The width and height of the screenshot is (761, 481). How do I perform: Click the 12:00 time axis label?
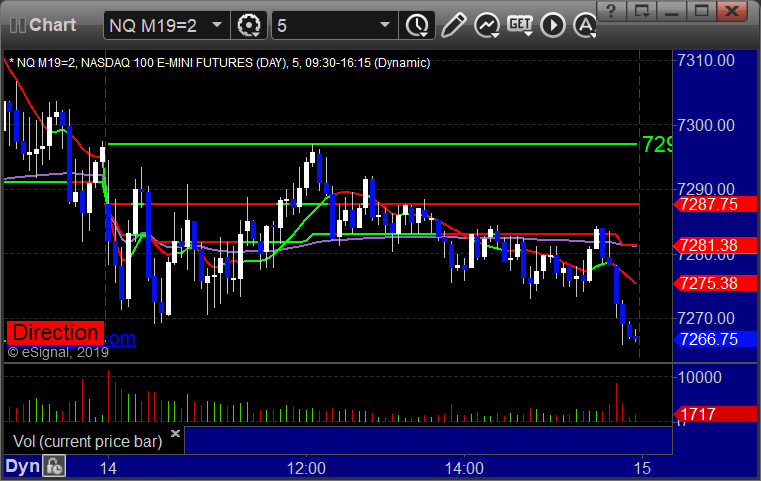(x=306, y=467)
